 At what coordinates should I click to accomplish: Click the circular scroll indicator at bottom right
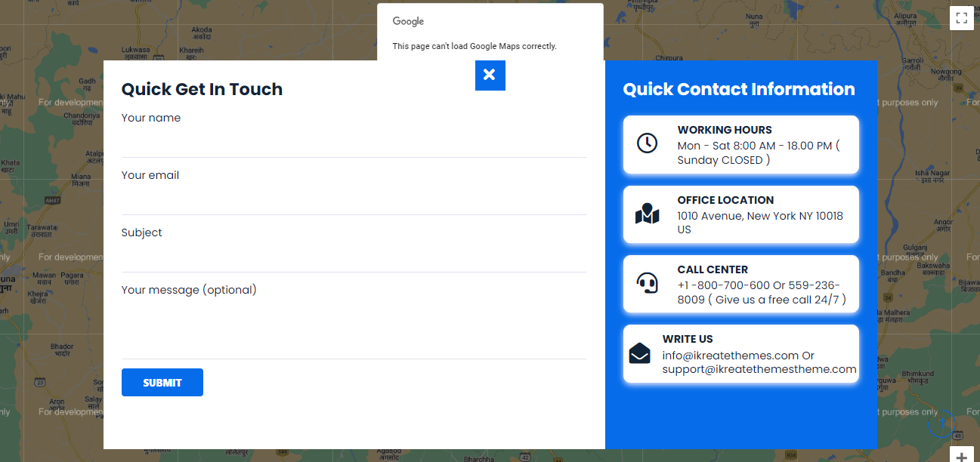pos(941,424)
